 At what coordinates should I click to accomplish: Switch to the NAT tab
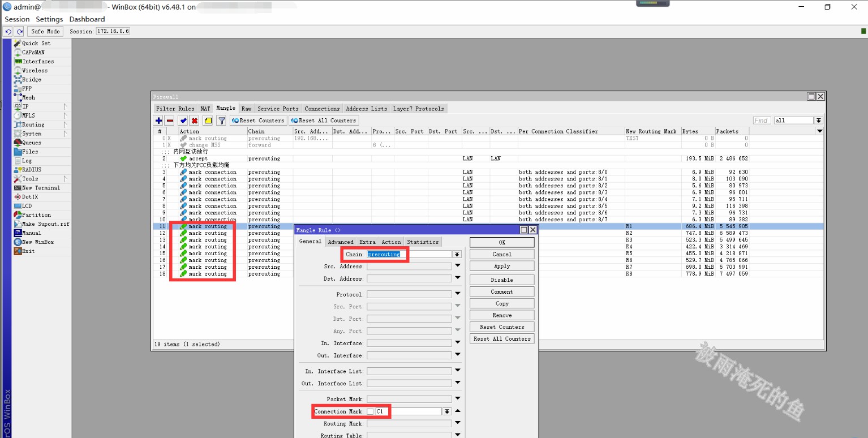pyautogui.click(x=205, y=109)
